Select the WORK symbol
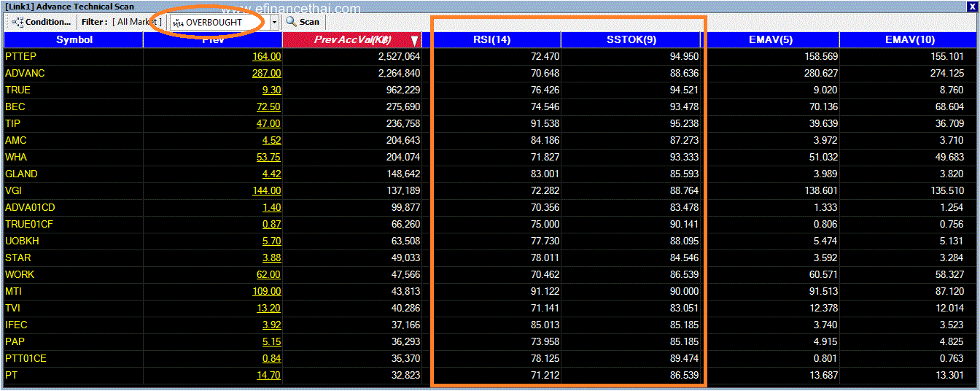 point(20,274)
